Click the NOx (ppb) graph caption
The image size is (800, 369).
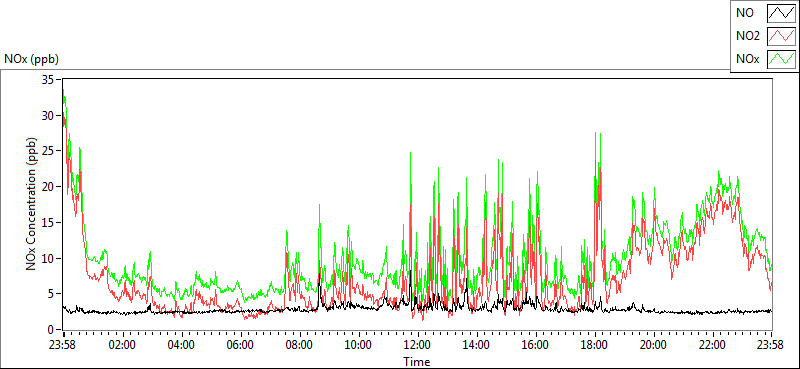tap(32, 59)
